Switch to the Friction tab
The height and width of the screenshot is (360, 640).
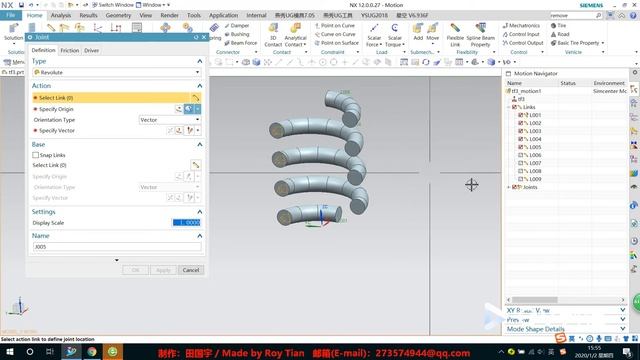click(x=70, y=51)
